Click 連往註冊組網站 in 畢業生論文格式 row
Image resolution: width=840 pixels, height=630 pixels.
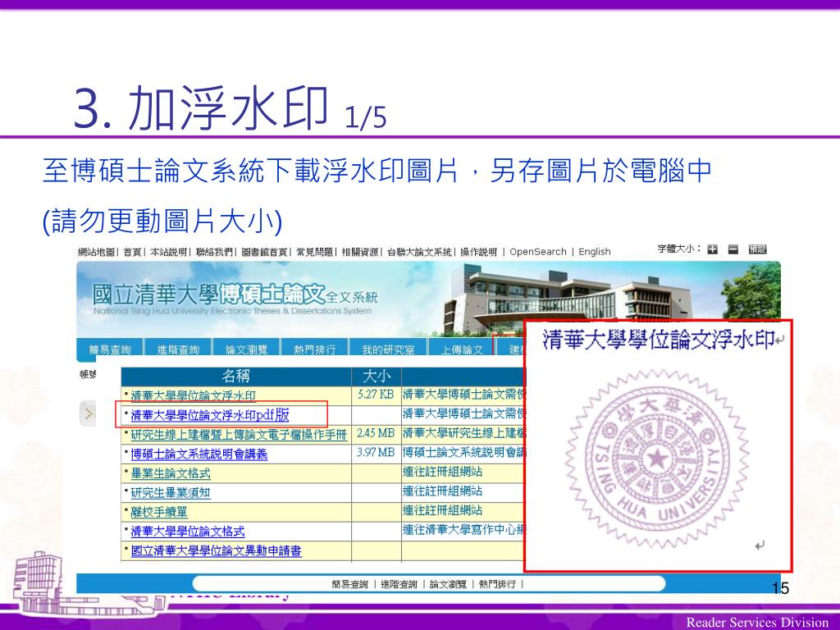[x=442, y=472]
